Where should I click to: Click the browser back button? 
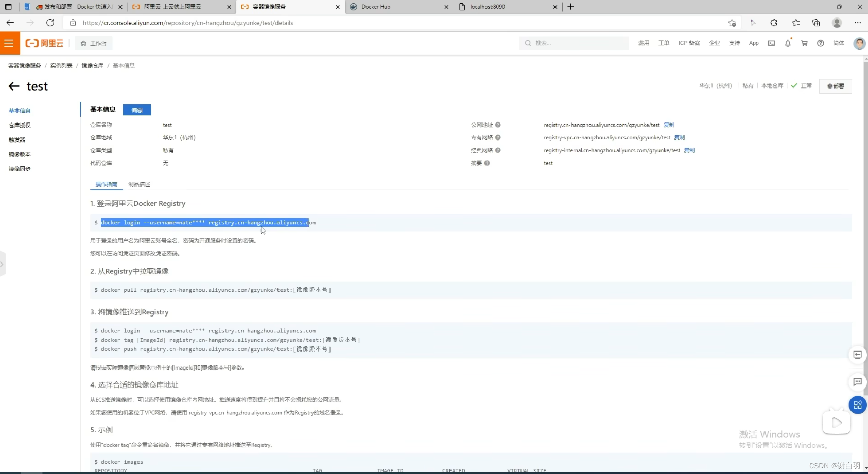(x=10, y=23)
